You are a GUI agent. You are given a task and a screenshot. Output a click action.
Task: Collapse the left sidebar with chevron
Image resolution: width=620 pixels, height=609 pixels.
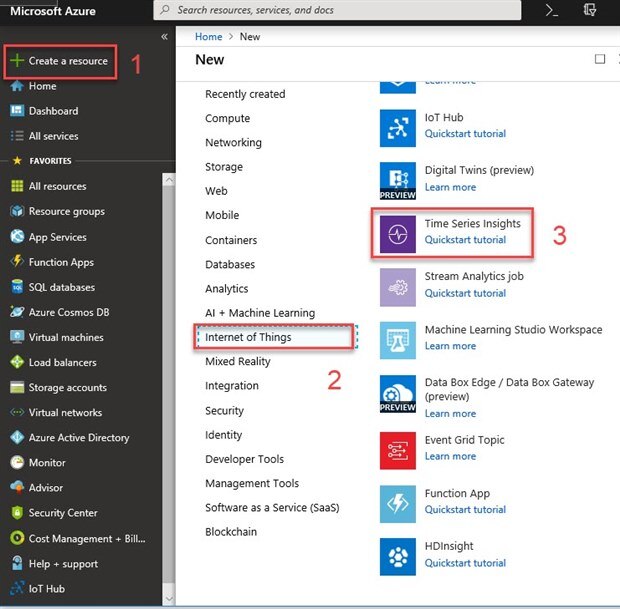tap(165, 36)
